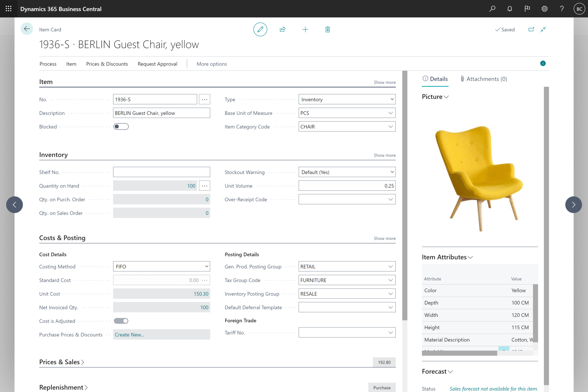
Task: Open search with the magnifier icon
Action: pyautogui.click(x=492, y=9)
